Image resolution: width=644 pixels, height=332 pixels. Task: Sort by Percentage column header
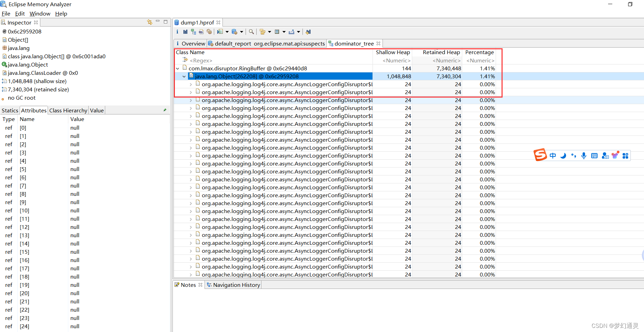pos(479,52)
